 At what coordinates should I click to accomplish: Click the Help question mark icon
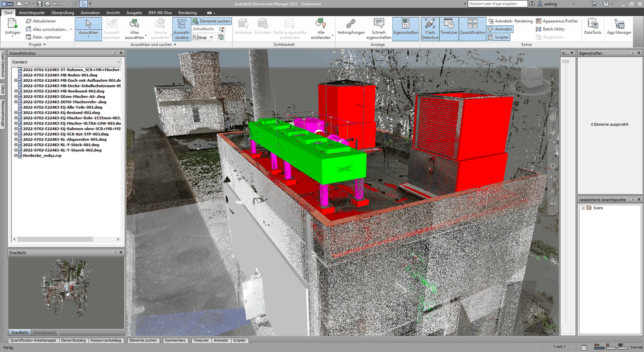[x=606, y=4]
